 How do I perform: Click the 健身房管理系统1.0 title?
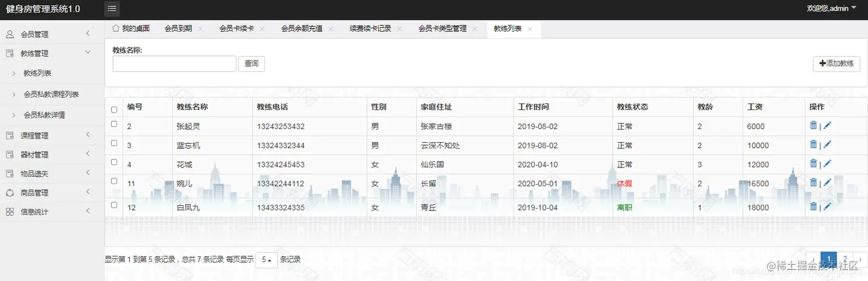[x=43, y=9]
